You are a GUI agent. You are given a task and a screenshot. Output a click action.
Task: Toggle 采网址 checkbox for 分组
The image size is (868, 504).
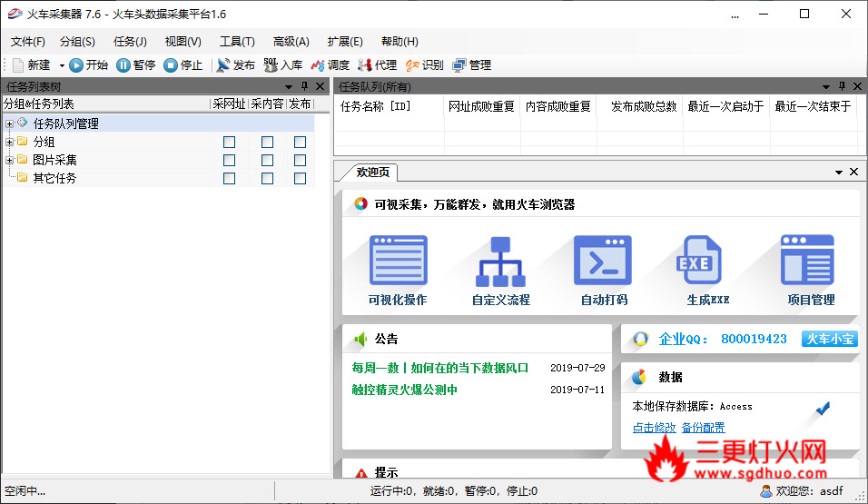229,143
